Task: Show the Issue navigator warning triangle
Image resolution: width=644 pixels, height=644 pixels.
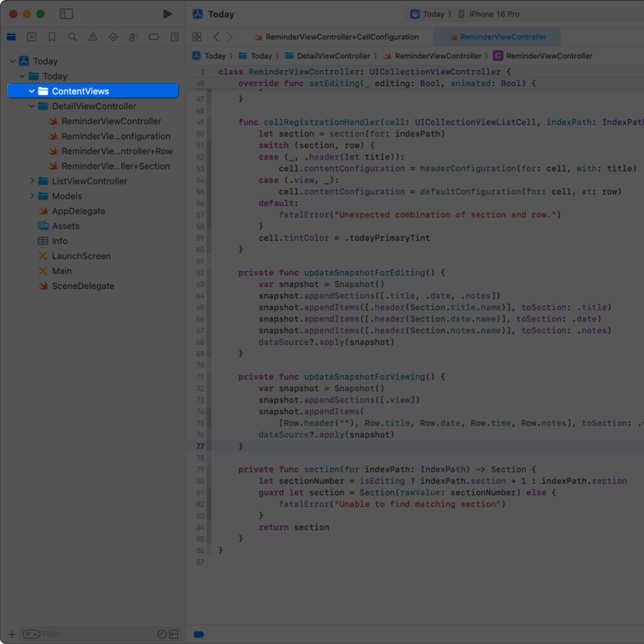Action: click(93, 36)
